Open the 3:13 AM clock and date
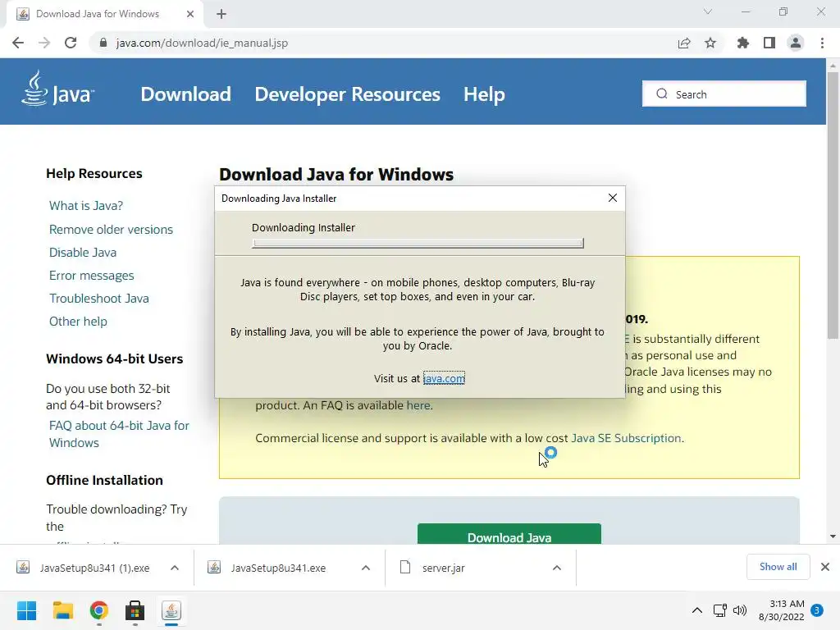840x630 pixels. (x=782, y=610)
